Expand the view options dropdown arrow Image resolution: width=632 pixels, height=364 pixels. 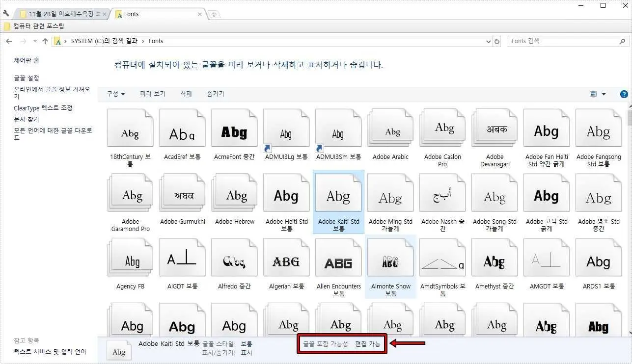point(604,94)
